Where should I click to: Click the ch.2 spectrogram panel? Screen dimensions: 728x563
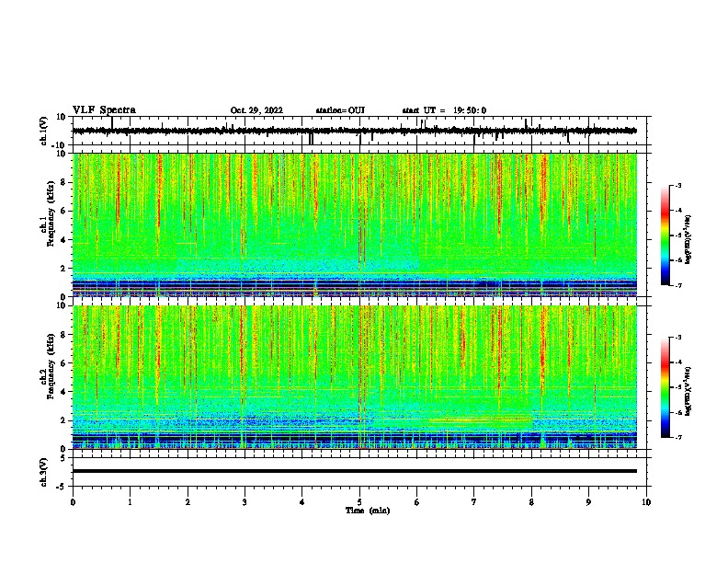tap(355, 377)
